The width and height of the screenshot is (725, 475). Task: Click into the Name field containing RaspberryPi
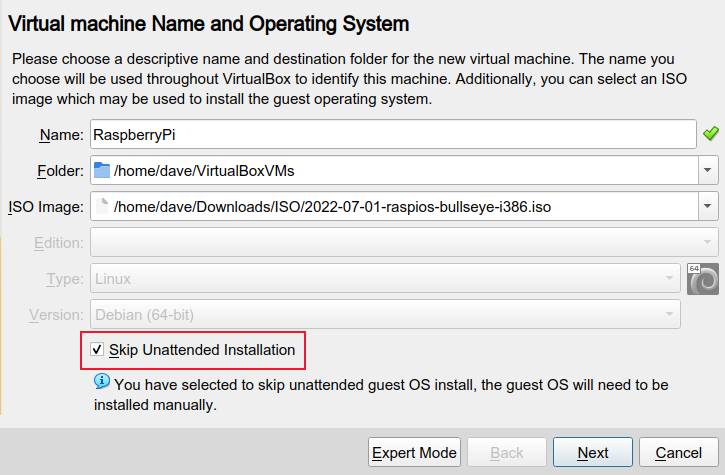[393, 134]
